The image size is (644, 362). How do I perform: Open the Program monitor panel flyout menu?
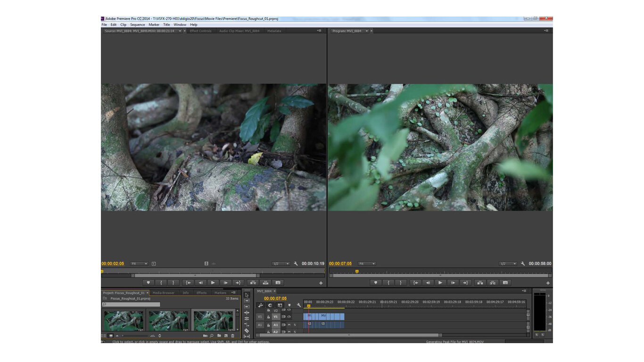[546, 31]
